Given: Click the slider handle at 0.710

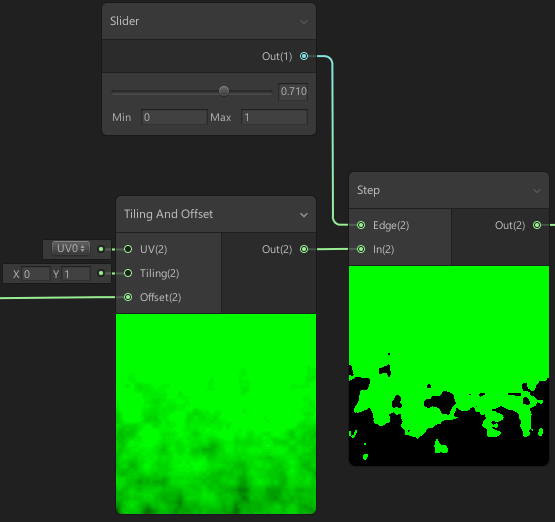Looking at the screenshot, I should (224, 91).
